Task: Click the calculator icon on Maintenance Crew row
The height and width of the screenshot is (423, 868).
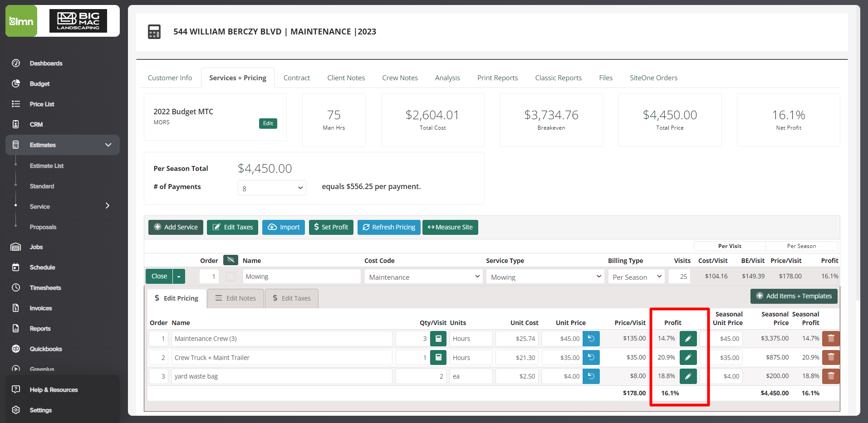Action: 438,338
